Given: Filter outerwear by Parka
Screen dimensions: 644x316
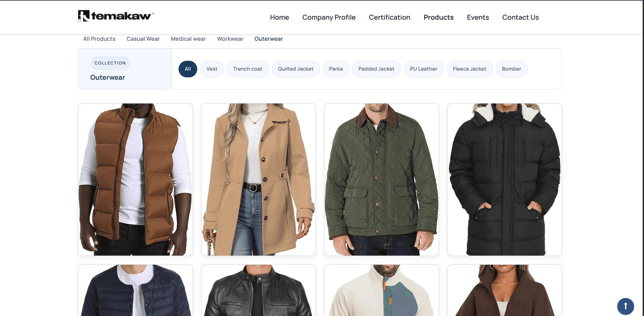Looking at the screenshot, I should (x=336, y=69).
